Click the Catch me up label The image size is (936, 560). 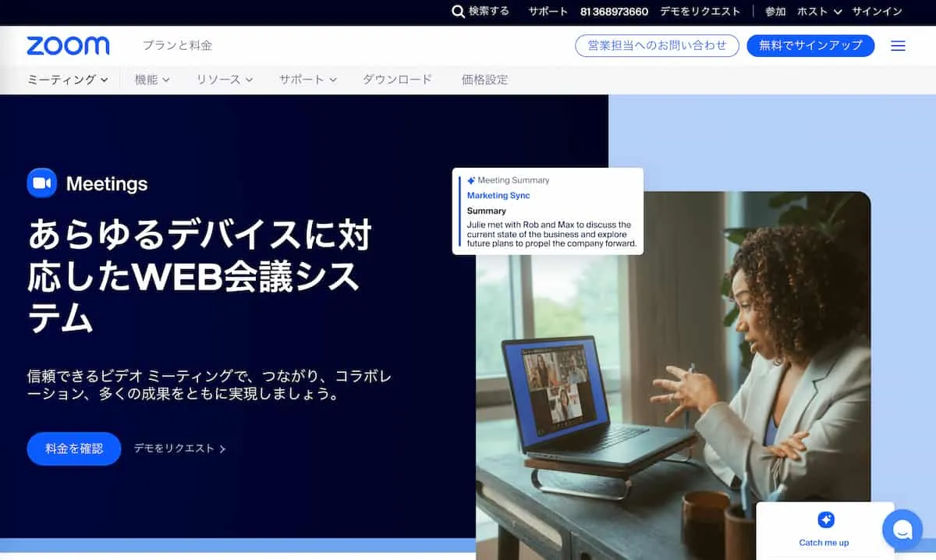pyautogui.click(x=824, y=543)
